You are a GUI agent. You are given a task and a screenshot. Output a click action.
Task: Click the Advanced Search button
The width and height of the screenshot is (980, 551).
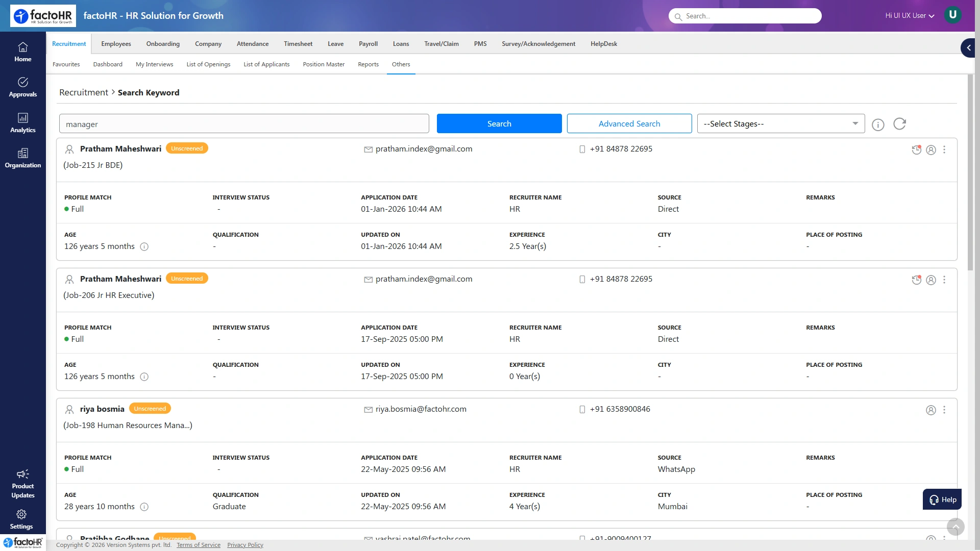point(629,123)
